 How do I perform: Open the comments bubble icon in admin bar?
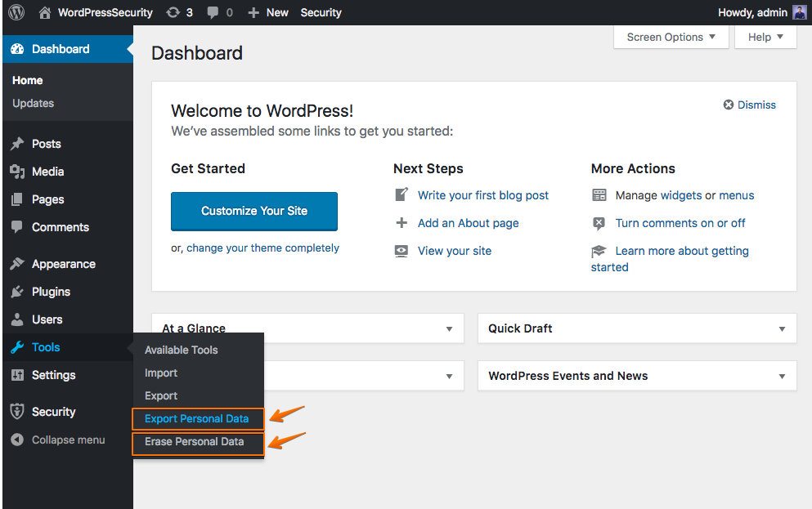click(x=213, y=12)
